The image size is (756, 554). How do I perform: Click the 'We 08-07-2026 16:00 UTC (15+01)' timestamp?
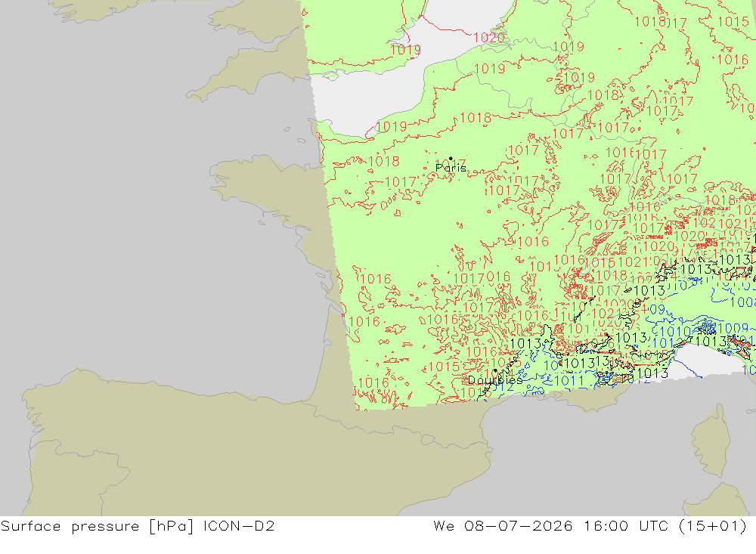click(590, 526)
